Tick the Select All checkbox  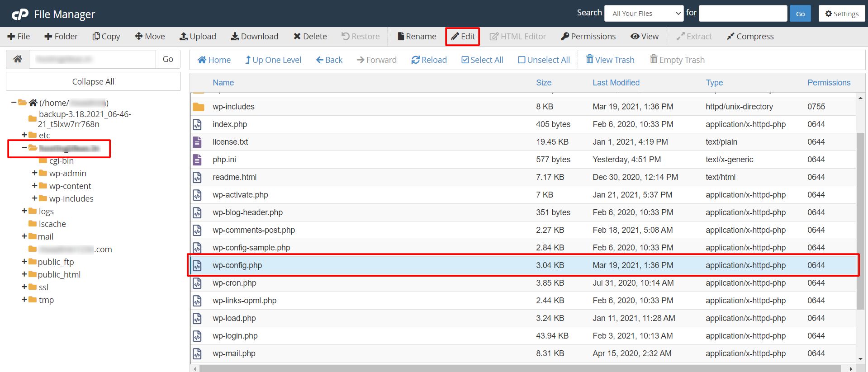(x=482, y=60)
